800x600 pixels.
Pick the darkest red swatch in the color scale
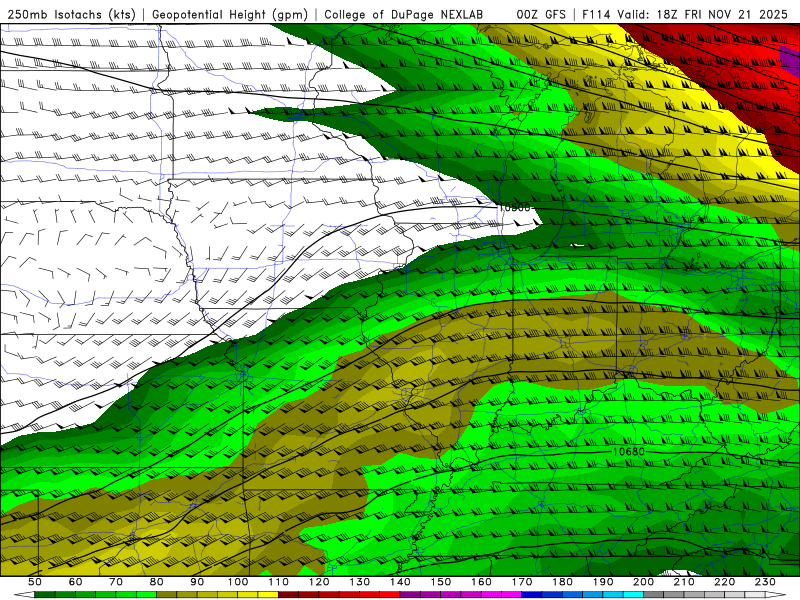point(288,594)
